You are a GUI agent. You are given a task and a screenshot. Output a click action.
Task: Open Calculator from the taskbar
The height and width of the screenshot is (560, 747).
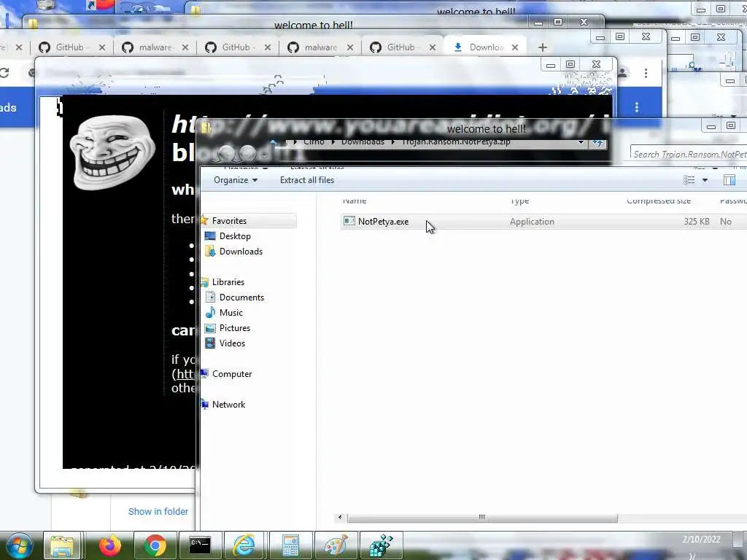point(290,545)
